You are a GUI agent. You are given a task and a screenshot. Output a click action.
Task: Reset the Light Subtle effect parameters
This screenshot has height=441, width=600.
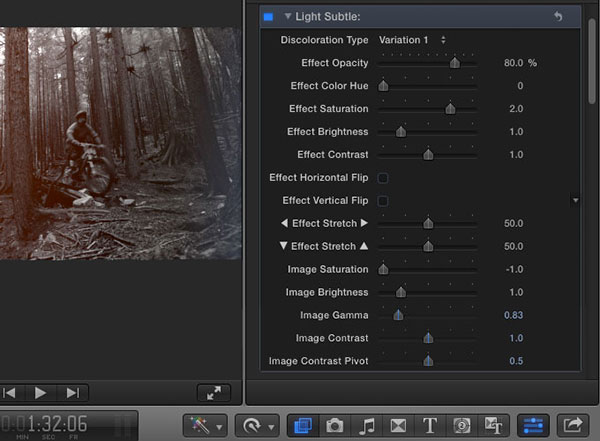(558, 16)
